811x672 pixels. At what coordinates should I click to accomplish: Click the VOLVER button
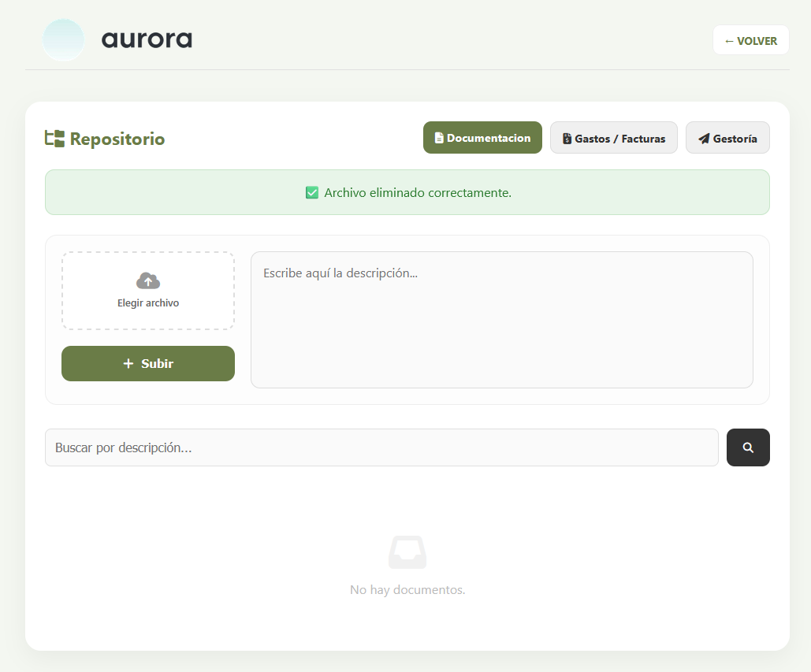[x=750, y=39]
